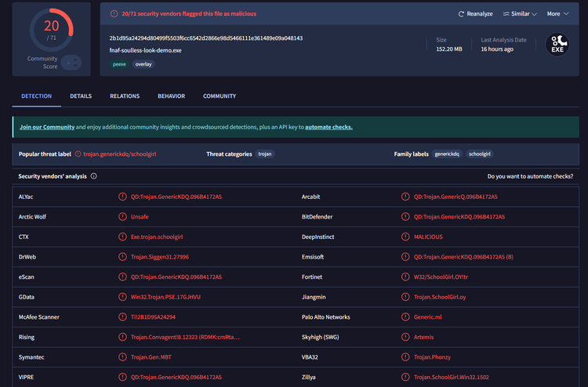
Task: Open the DETECTION tab
Action: [36, 96]
